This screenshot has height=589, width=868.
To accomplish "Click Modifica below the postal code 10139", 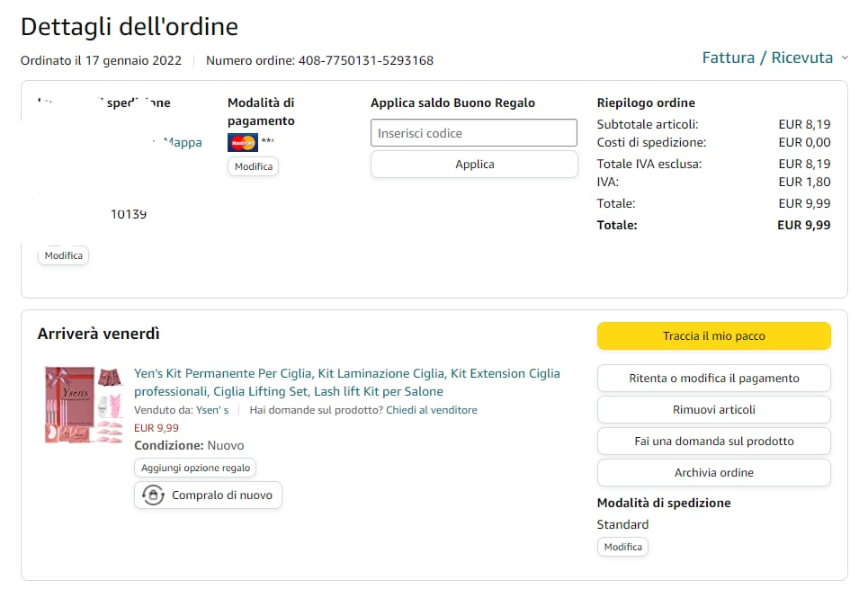I will pos(63,255).
